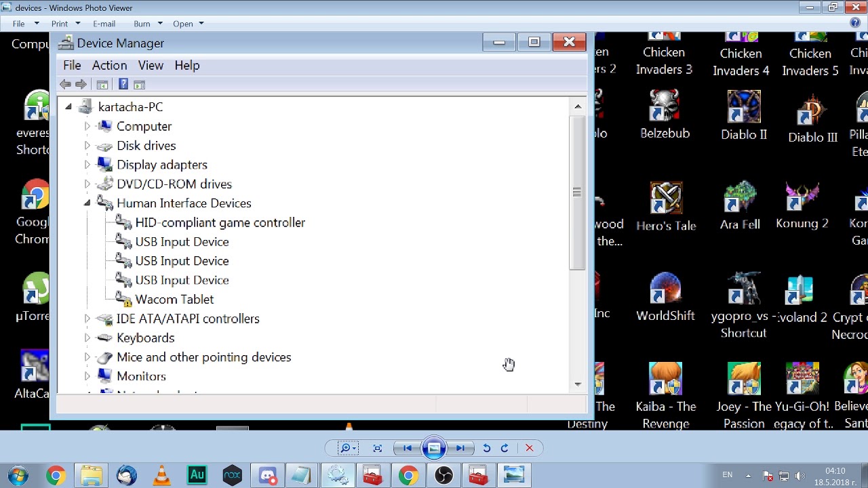Click the Forward arrow in Device Manager toolbar
Screen dimensions: 868x488
click(x=81, y=84)
